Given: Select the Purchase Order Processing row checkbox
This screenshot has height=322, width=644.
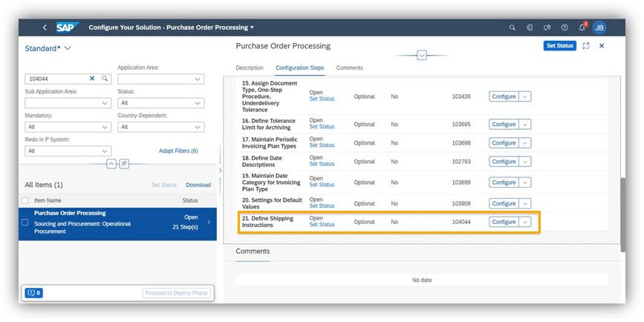Looking at the screenshot, I should coord(26,222).
